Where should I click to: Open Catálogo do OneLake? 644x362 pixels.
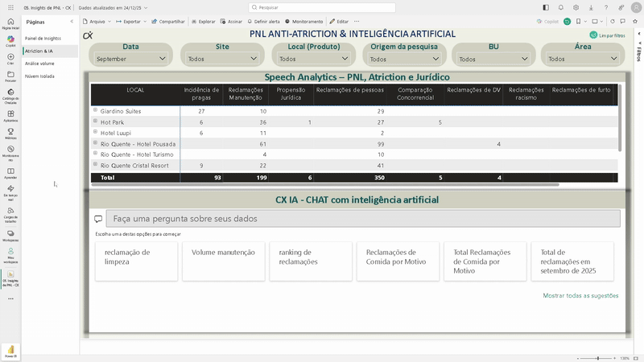click(10, 96)
